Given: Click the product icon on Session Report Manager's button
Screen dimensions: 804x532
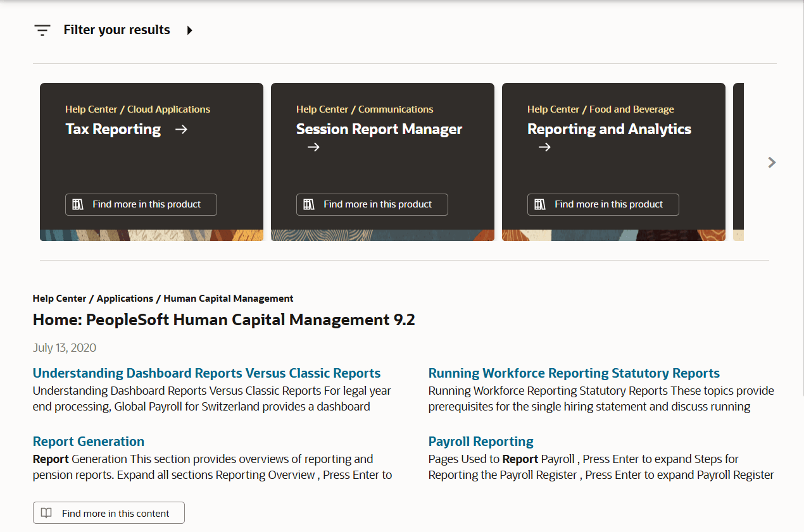Looking at the screenshot, I should point(309,204).
